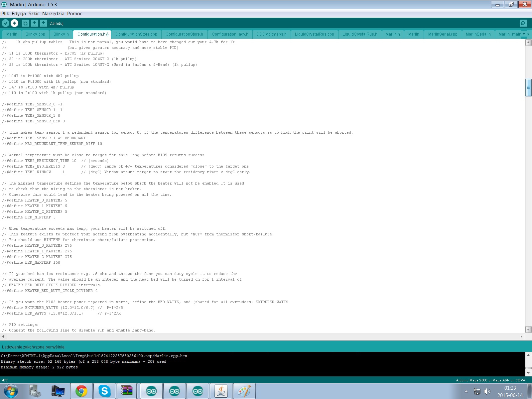This screenshot has width=532, height=399.
Task: Open the Narzędzia menu
Action: point(53,14)
